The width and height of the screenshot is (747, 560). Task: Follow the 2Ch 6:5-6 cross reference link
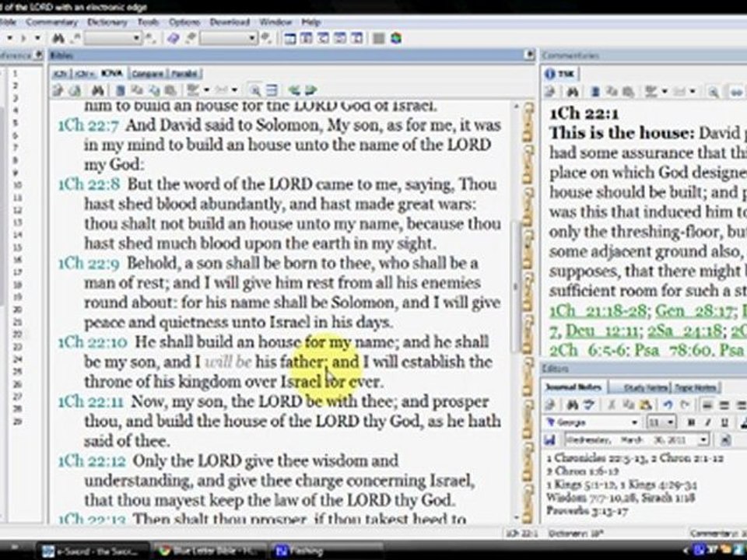[587, 351]
